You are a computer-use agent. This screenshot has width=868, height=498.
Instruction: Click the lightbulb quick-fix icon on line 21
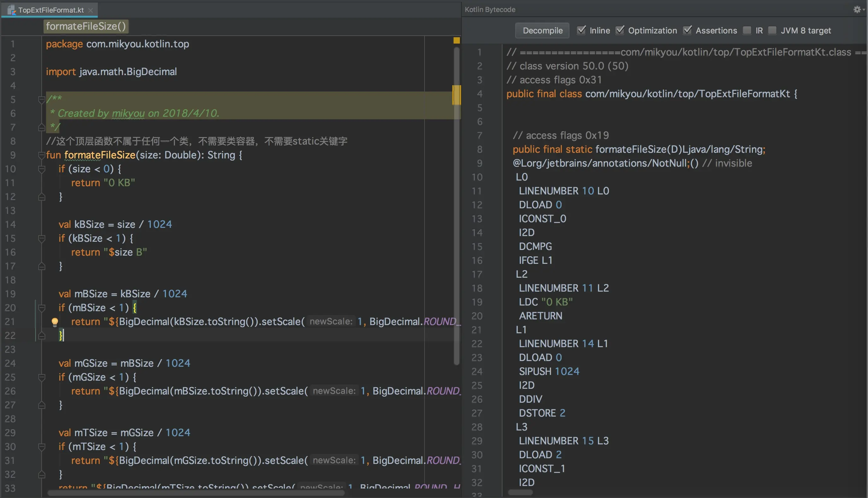pyautogui.click(x=55, y=322)
